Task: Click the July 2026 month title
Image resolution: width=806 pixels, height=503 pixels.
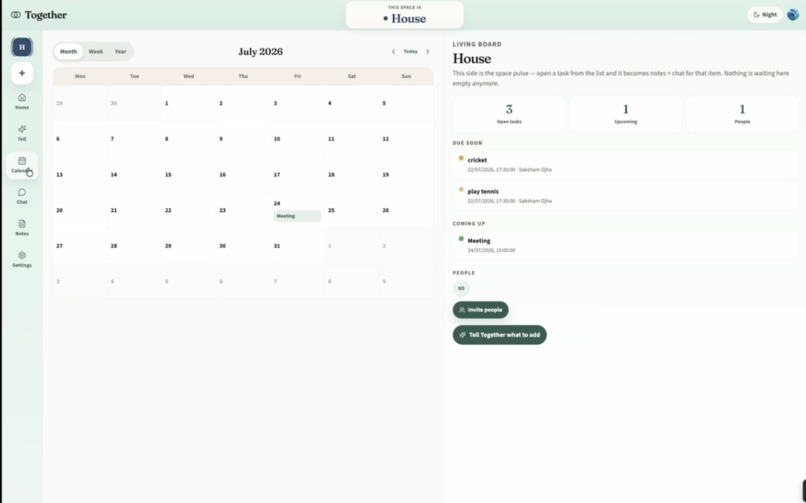Action: click(x=261, y=51)
